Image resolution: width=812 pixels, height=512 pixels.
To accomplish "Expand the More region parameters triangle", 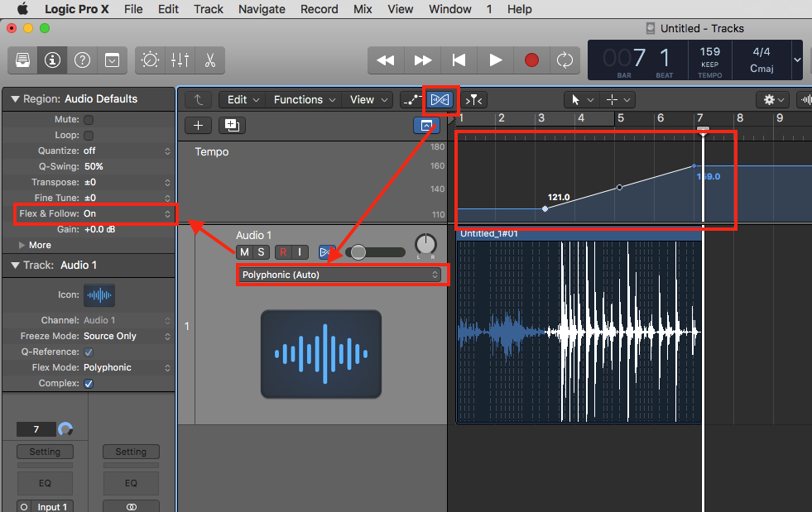I will (x=22, y=245).
